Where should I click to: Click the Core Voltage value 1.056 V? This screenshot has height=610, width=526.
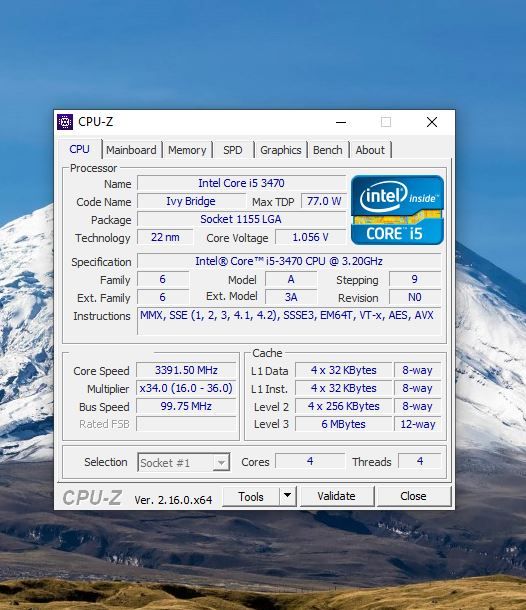[310, 237]
